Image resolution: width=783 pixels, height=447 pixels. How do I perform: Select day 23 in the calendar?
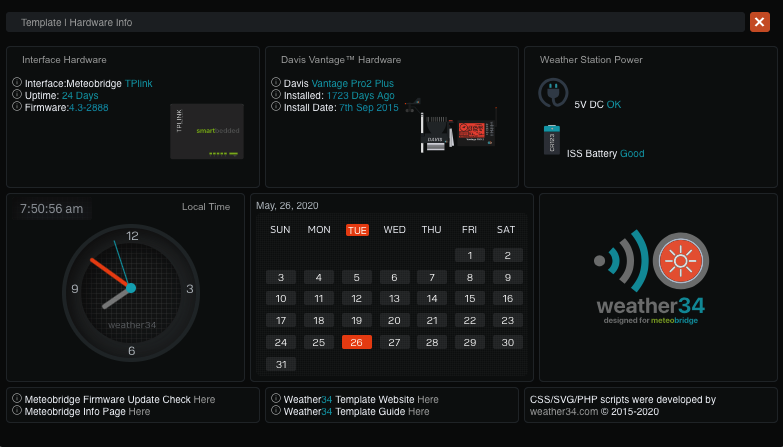(507, 320)
